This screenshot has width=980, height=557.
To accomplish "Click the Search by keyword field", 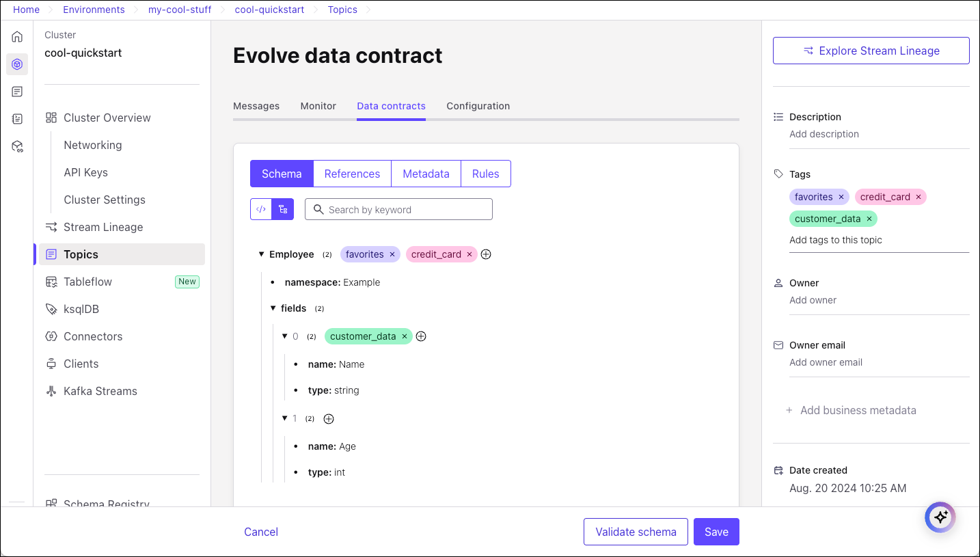I will 398,209.
